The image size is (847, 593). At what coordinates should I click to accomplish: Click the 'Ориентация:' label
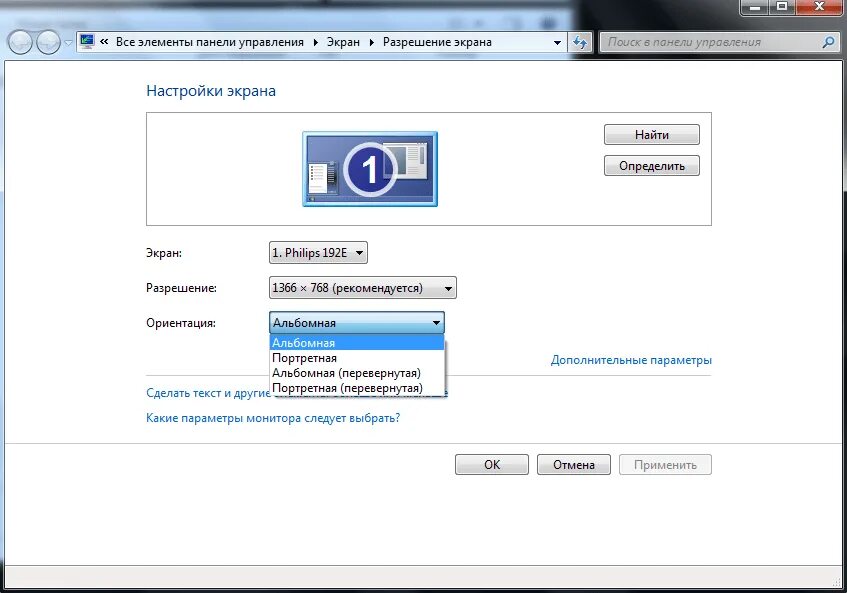[x=181, y=323]
